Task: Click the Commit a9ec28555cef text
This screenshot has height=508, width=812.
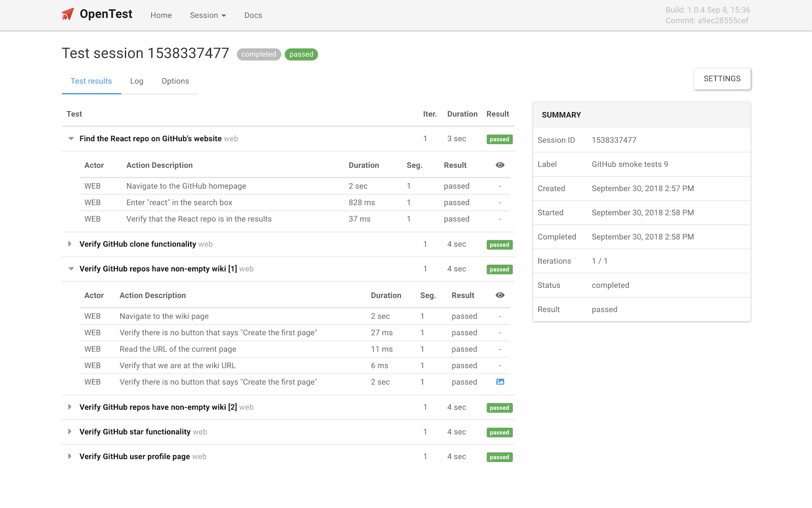Action: (707, 21)
